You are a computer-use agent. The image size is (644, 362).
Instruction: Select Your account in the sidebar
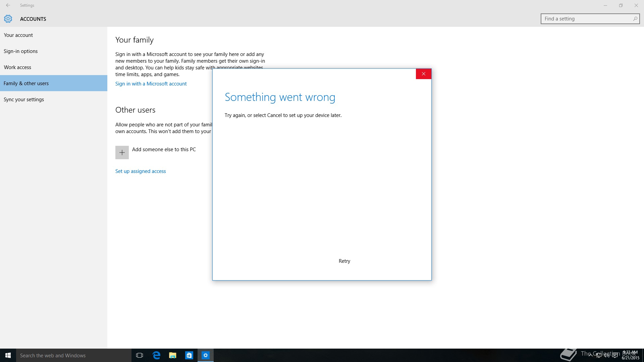(18, 35)
